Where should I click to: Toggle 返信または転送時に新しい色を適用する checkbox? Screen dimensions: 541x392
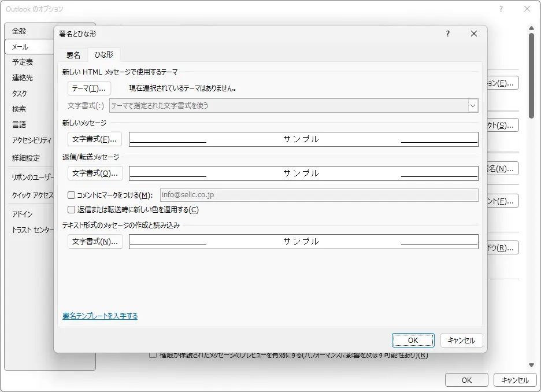click(72, 210)
